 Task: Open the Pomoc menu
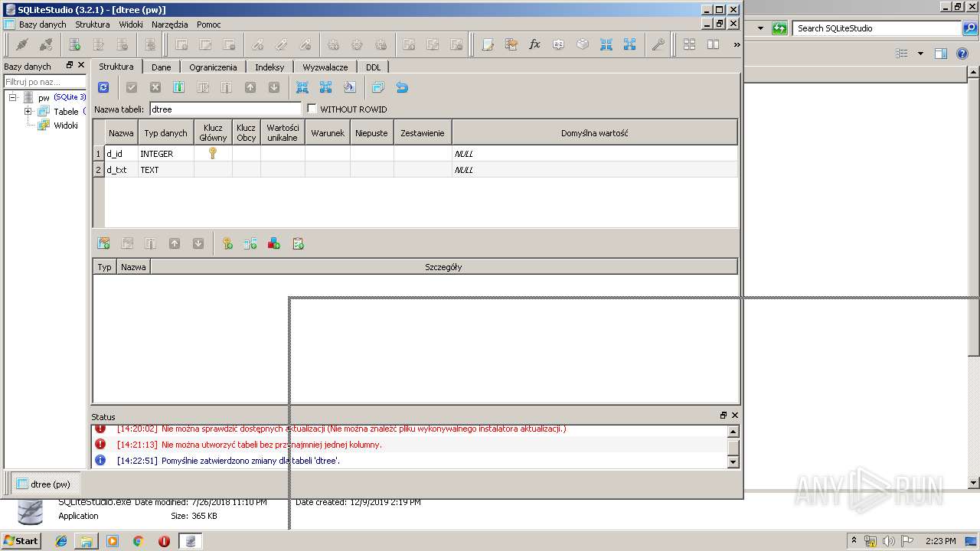tap(208, 24)
